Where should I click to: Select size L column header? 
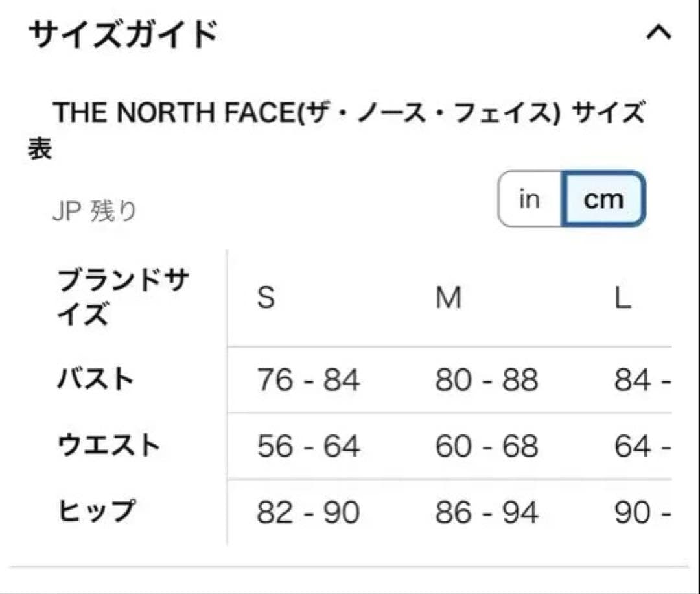click(x=623, y=298)
